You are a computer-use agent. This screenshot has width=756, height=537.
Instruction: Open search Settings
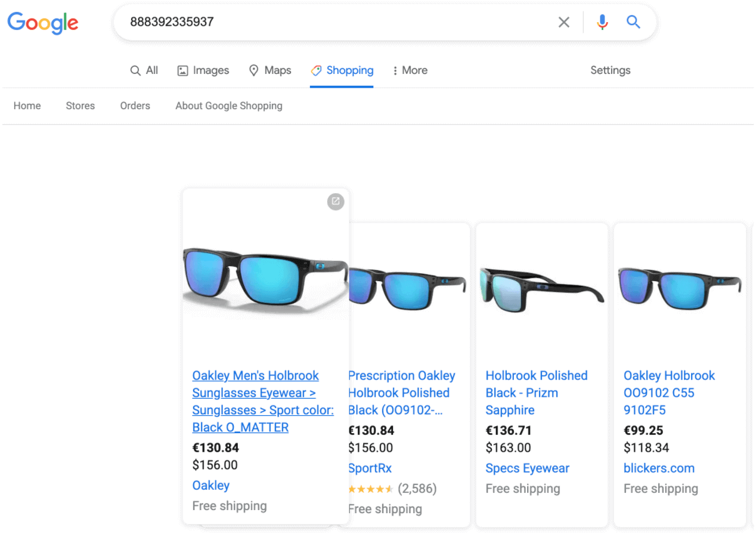[610, 70]
